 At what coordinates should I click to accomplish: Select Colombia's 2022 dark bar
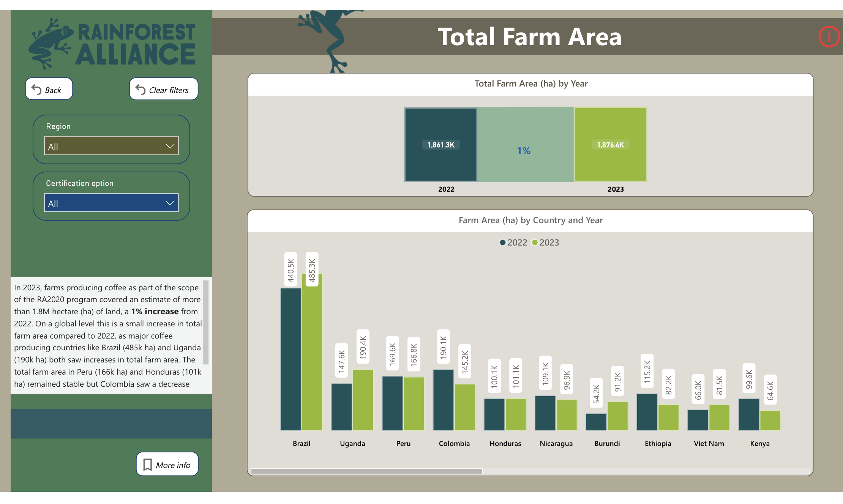(x=443, y=400)
